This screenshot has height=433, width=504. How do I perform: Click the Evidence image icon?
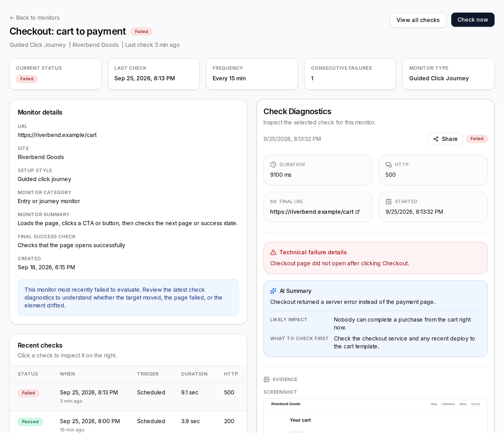266,379
